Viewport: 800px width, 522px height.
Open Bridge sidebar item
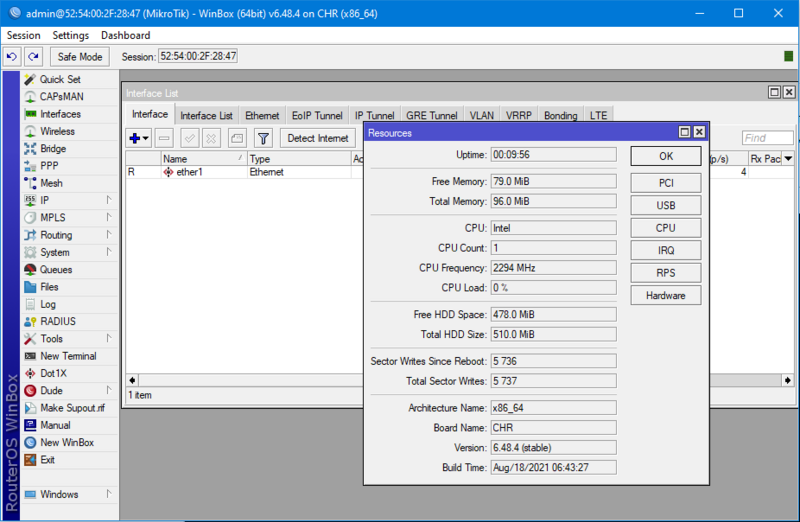pos(53,148)
